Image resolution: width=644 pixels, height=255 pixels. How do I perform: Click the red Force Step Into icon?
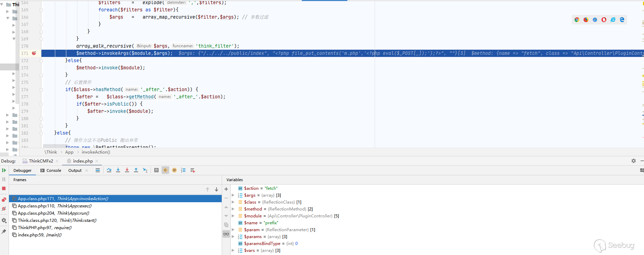[127, 170]
